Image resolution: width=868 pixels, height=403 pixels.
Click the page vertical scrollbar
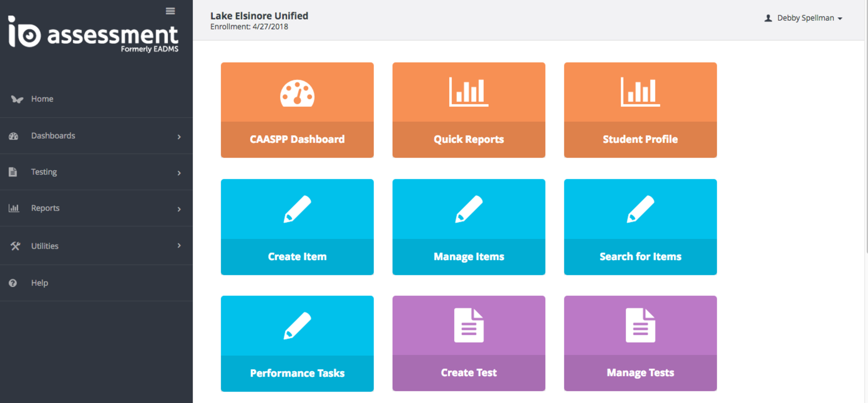866,127
